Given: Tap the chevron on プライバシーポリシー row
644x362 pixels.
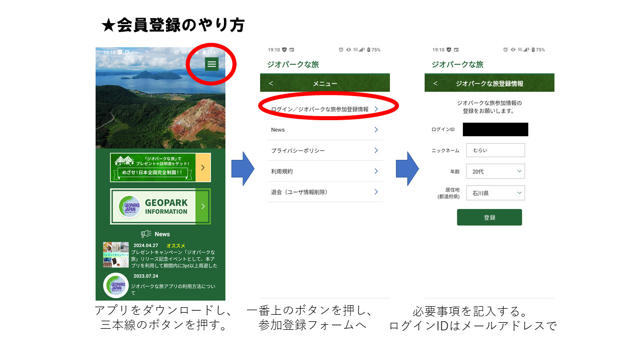Looking at the screenshot, I should pyautogui.click(x=376, y=150).
